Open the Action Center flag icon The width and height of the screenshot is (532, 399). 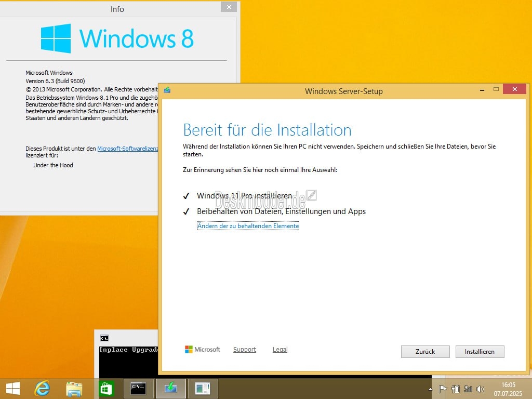click(x=443, y=389)
